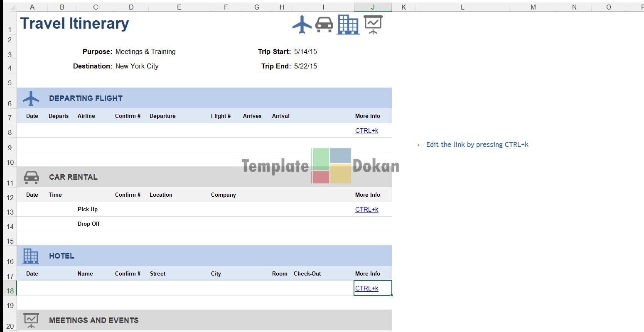Click the Trip End date cell 5/22/15

tap(305, 66)
